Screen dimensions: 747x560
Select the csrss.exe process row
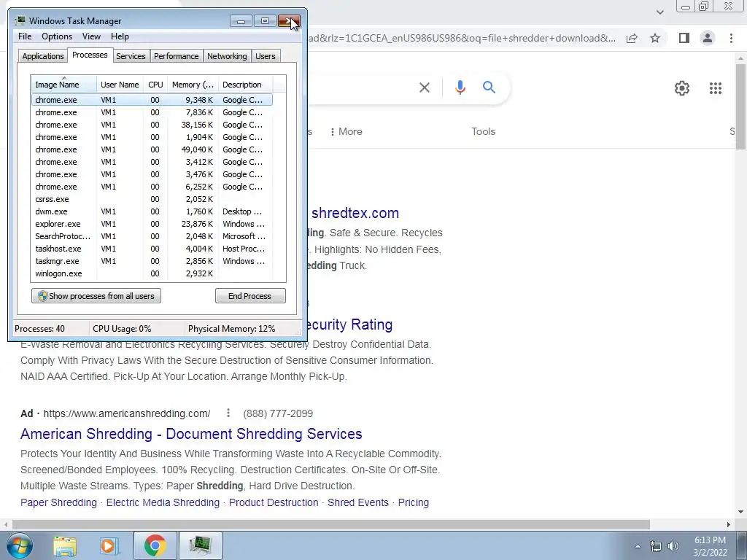point(152,199)
